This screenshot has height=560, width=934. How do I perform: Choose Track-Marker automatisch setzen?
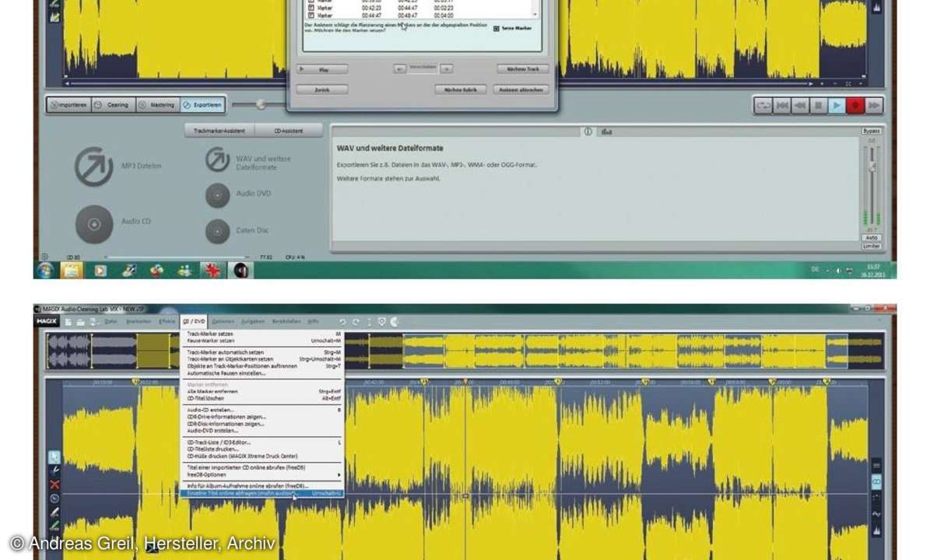(x=263, y=352)
